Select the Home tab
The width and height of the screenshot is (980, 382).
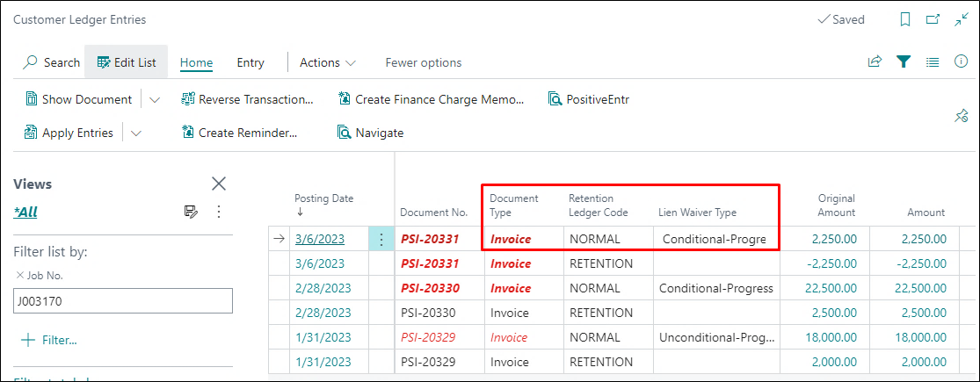tap(196, 62)
